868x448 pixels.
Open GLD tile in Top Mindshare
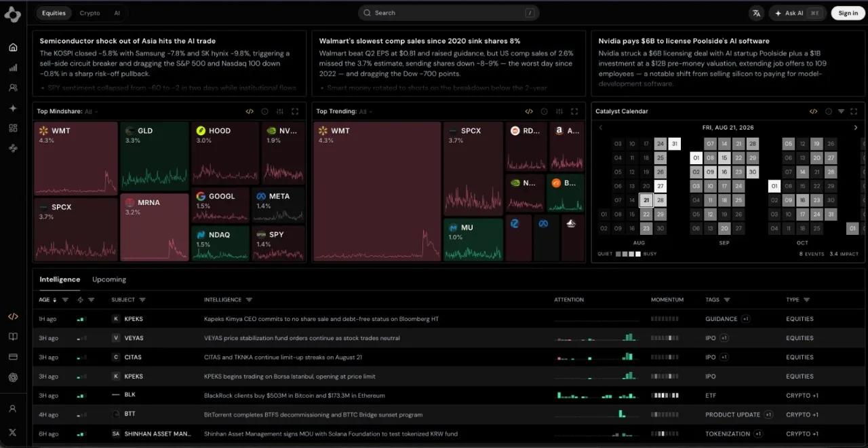(x=154, y=157)
